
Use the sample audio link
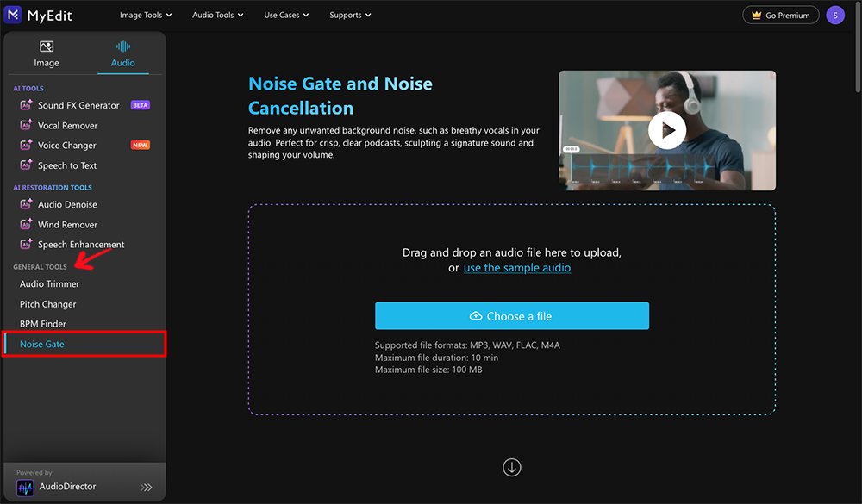point(516,268)
